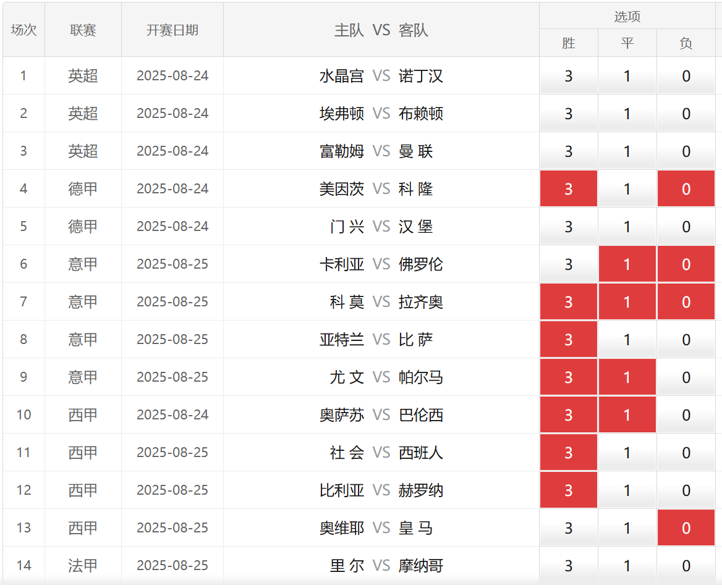Image resolution: width=722 pixels, height=588 pixels.
Task: Select loss (0) for 亚特兰 VS 比萨
Action: click(686, 340)
